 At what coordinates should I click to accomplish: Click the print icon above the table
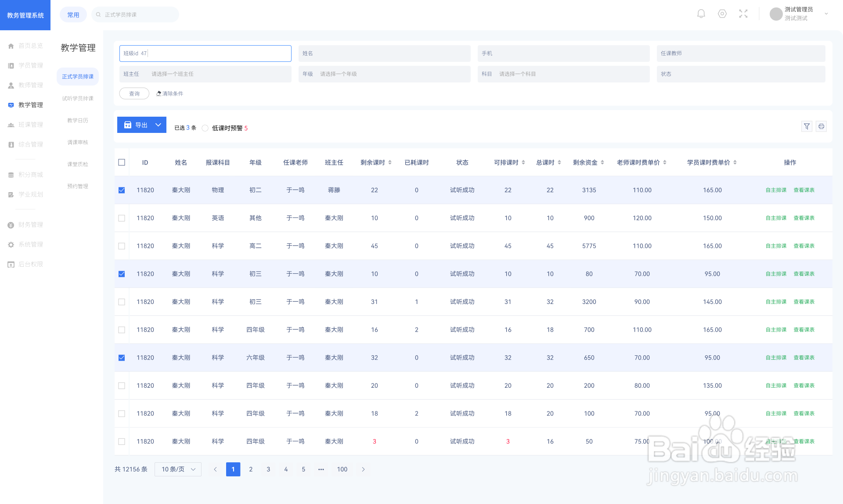pyautogui.click(x=821, y=126)
